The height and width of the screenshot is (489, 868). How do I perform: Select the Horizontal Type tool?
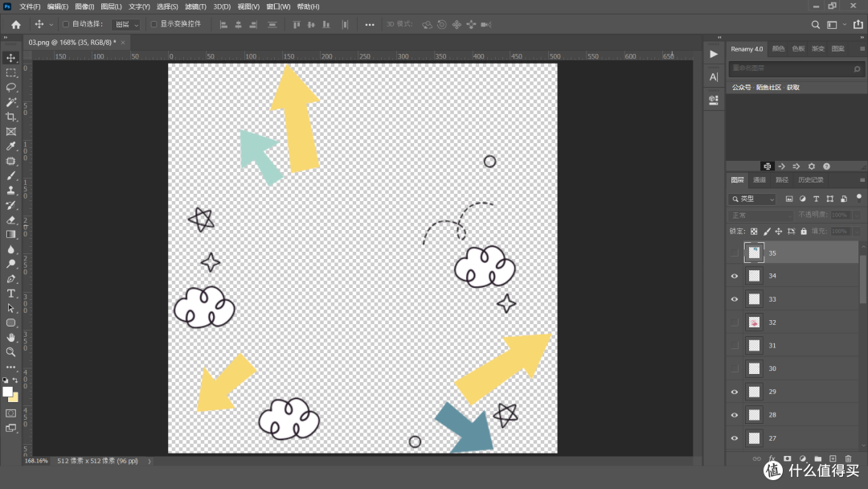(11, 294)
